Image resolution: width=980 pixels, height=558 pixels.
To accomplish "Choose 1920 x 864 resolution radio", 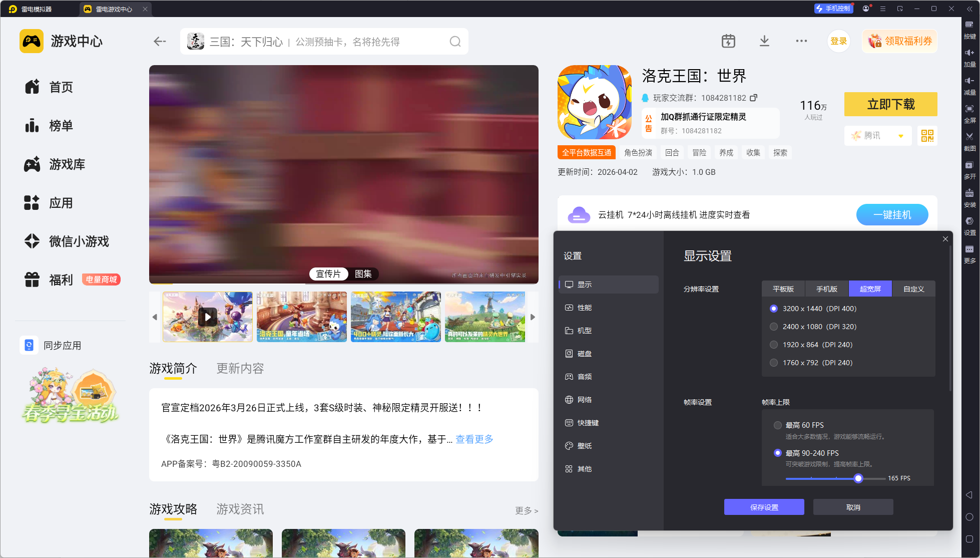I will click(774, 345).
